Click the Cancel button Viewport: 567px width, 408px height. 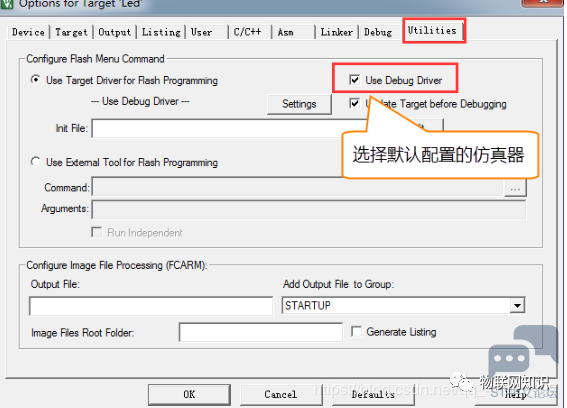click(x=281, y=394)
